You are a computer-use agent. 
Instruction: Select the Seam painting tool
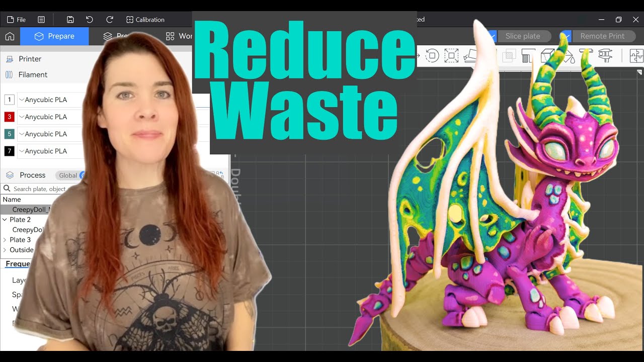click(547, 55)
